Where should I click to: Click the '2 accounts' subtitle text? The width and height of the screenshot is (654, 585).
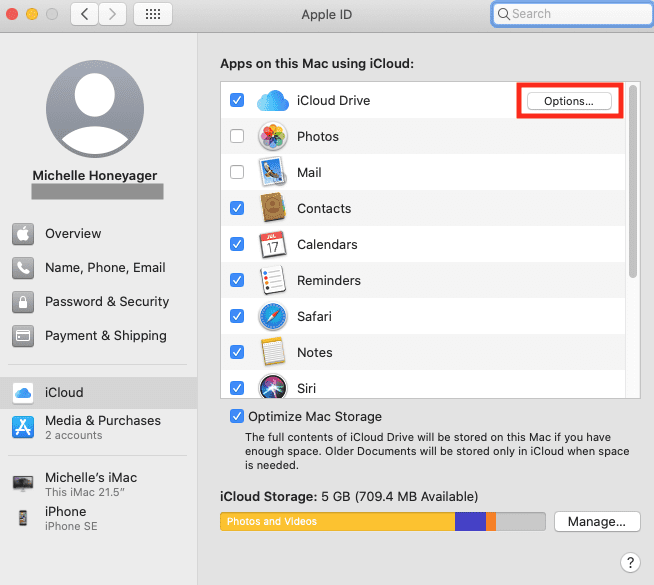[x=74, y=435]
